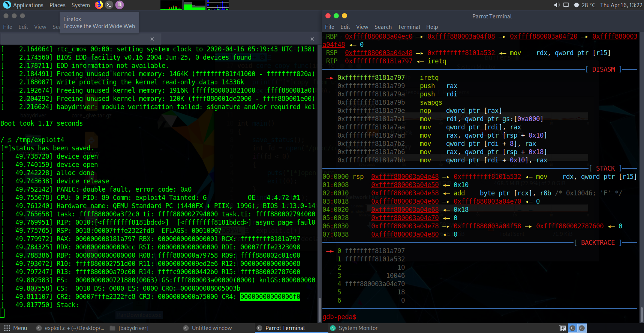Select the first empty-titled tab in left terminal
Image resolution: width=644 pixels, height=333 pixels.
coord(81,39)
